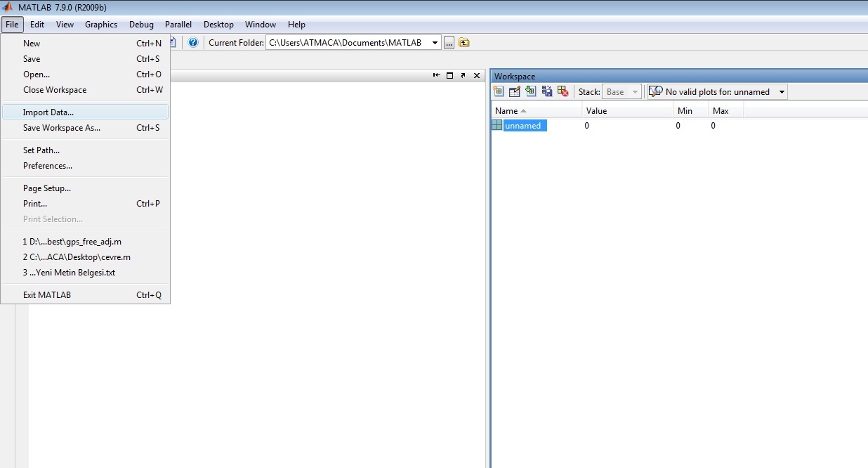Open the Help menu
This screenshot has width=868, height=468.
296,25
